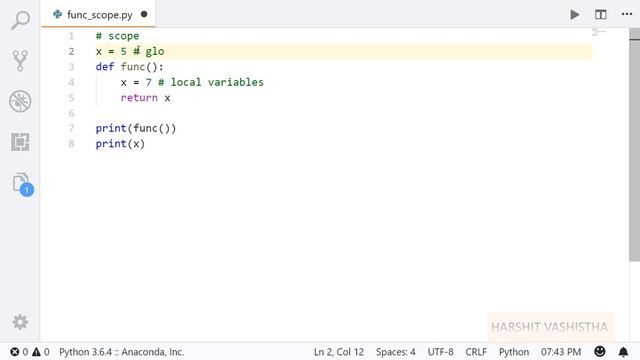The width and height of the screenshot is (640, 360).
Task: Open the Manage gear icon
Action: pos(20,322)
